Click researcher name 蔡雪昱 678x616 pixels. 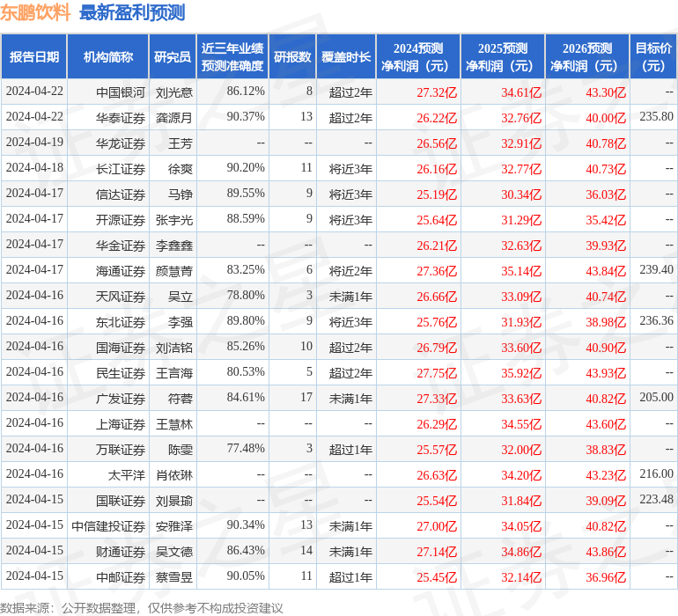pyautogui.click(x=173, y=577)
